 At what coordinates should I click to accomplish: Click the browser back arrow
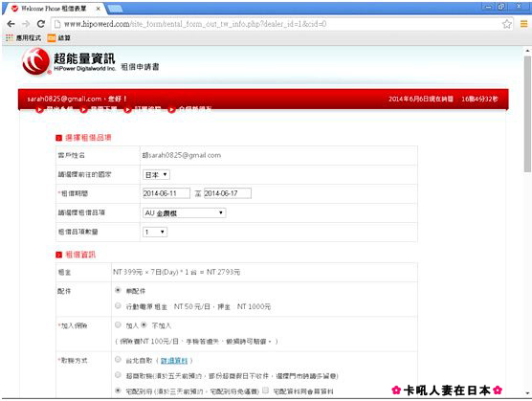(11, 24)
